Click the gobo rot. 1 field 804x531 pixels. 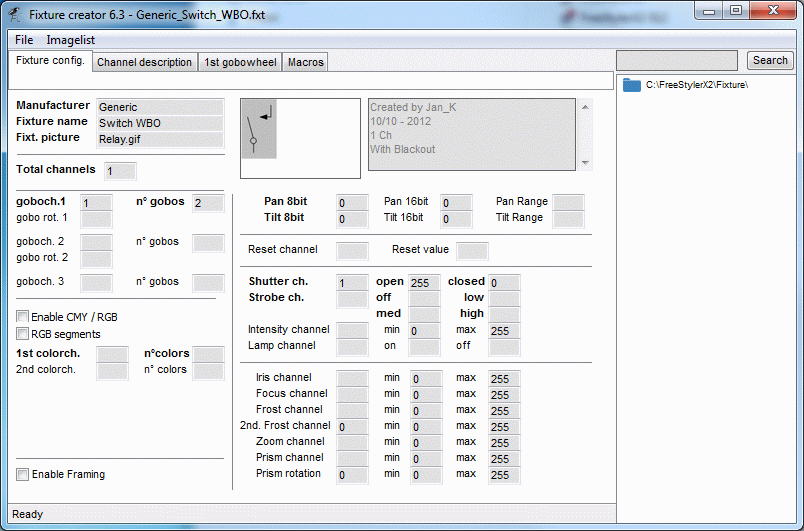tap(96, 219)
